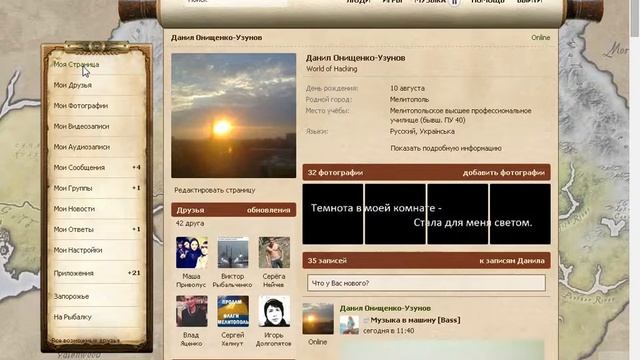The height and width of the screenshot is (360, 640).
Task: Click the name Сергей Халмут
Action: [x=233, y=339]
